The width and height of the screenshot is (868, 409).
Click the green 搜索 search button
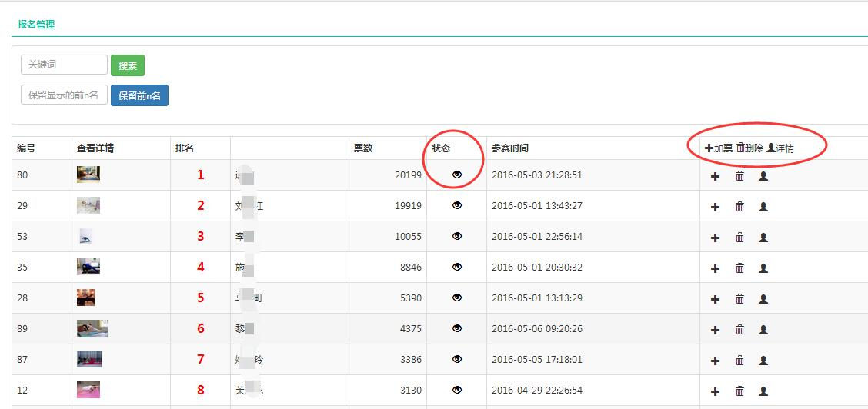pyautogui.click(x=128, y=65)
